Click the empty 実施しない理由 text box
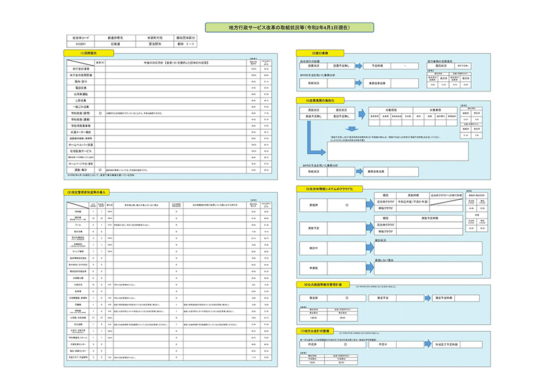This screenshot has height=392, width=555. [x=428, y=268]
